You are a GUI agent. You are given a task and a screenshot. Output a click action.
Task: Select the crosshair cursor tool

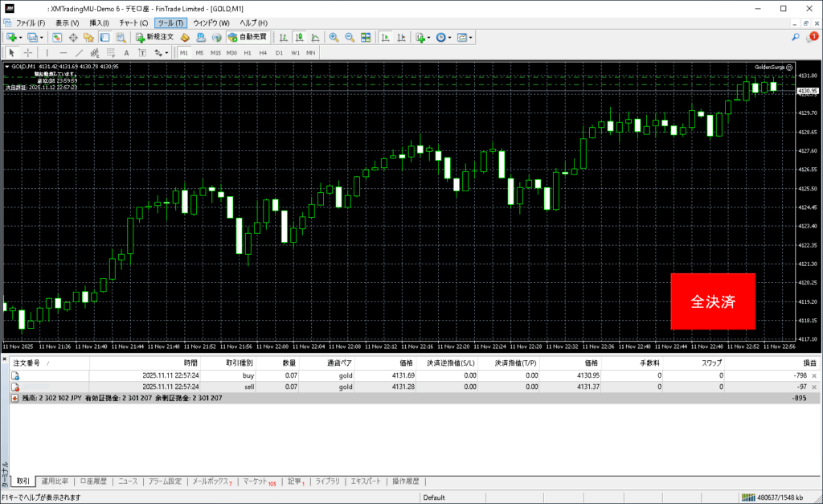[x=28, y=53]
